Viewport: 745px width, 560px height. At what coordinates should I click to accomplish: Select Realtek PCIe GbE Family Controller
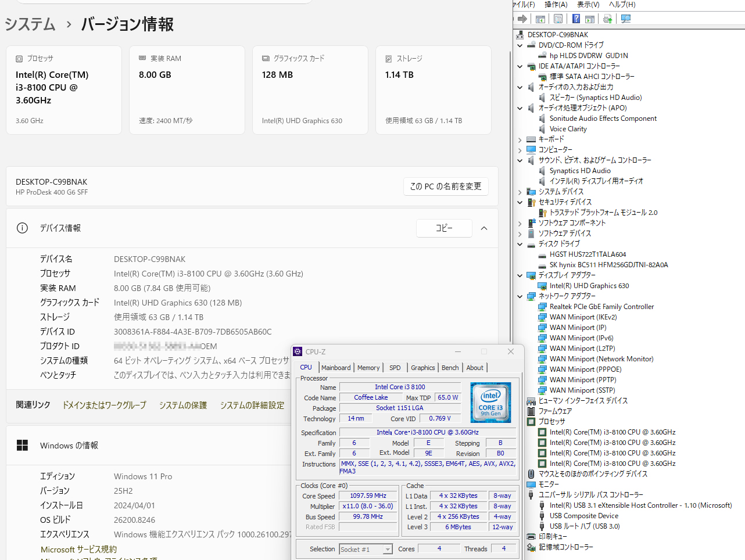pyautogui.click(x=602, y=307)
